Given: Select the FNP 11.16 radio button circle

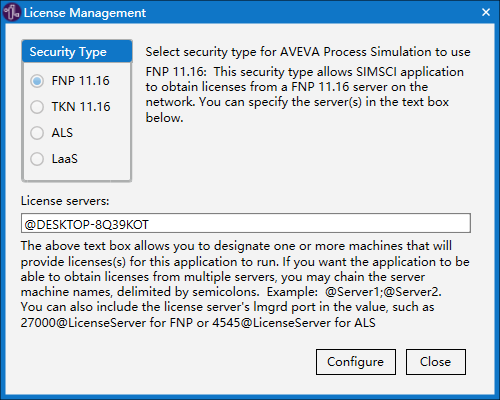Looking at the screenshot, I should coord(37,81).
